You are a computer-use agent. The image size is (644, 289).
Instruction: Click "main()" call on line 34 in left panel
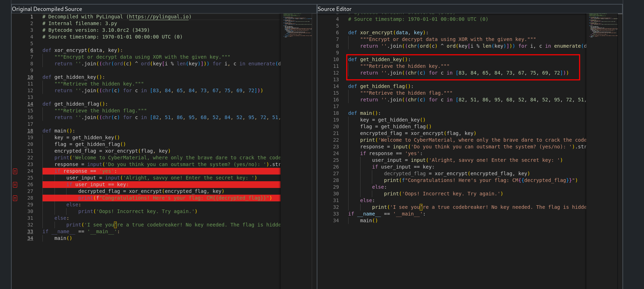[x=63, y=238]
